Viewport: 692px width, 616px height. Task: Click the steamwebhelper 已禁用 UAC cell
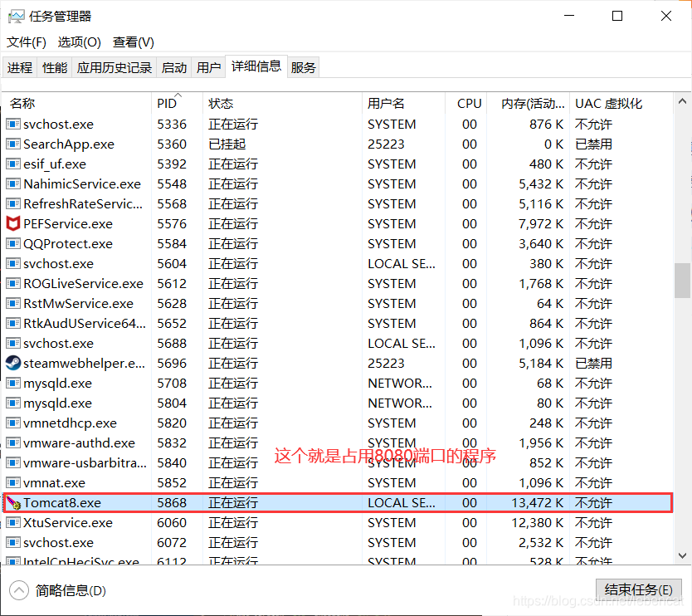[x=593, y=363]
